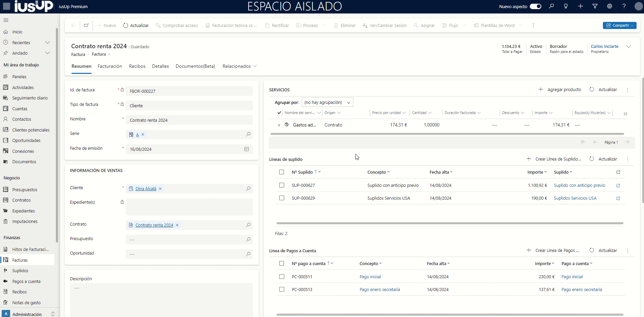The width and height of the screenshot is (644, 317).
Task: Click the sidebar vertical scrollbar
Action: coord(57,135)
